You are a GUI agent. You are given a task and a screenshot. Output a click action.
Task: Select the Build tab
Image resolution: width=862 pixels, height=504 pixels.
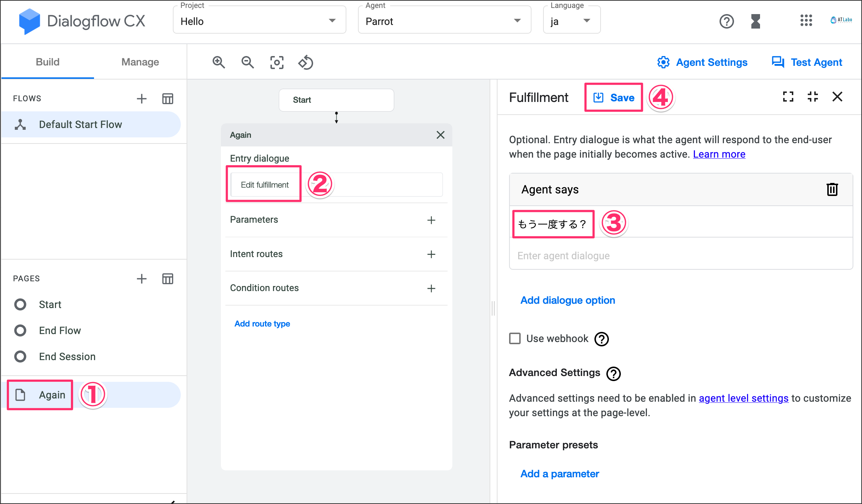pyautogui.click(x=47, y=62)
